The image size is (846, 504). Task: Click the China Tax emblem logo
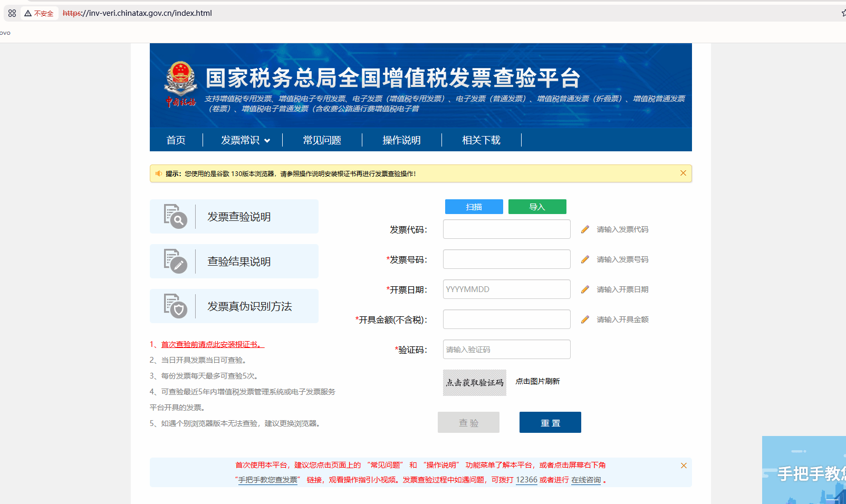(181, 84)
